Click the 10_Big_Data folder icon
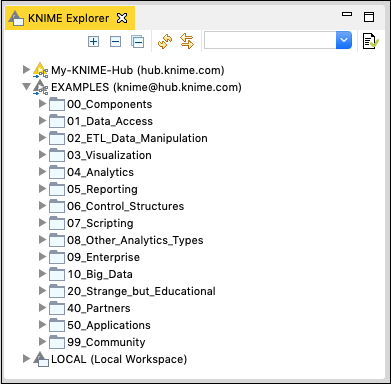 tap(57, 274)
